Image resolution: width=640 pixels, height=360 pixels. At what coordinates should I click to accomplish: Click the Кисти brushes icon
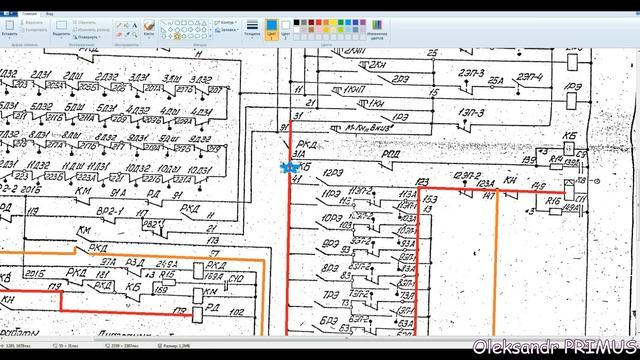[149, 25]
